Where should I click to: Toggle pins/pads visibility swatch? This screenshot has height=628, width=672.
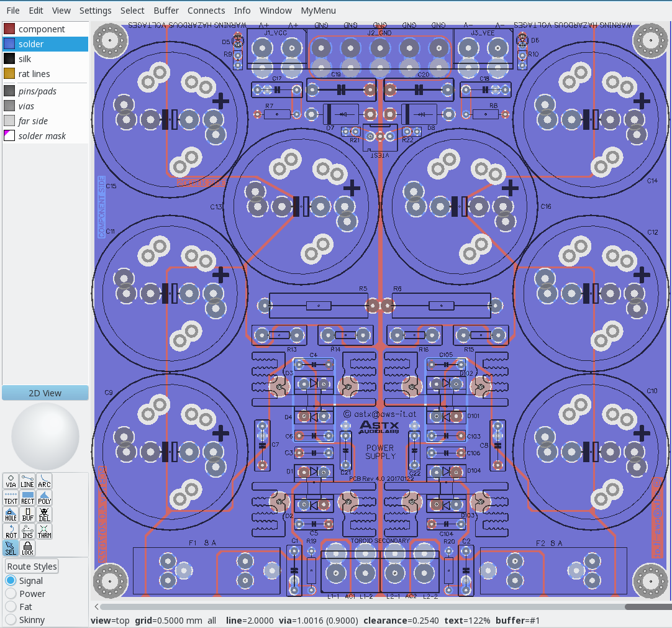coord(9,91)
